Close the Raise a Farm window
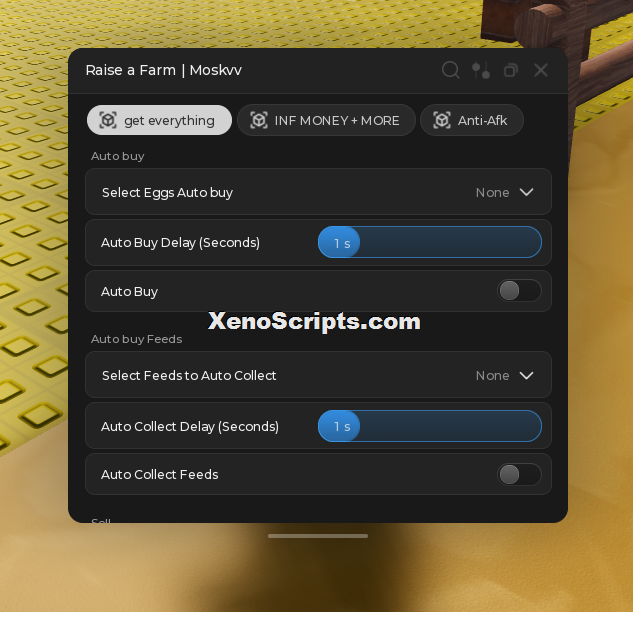Image resolution: width=633 pixels, height=642 pixels. pos(541,70)
